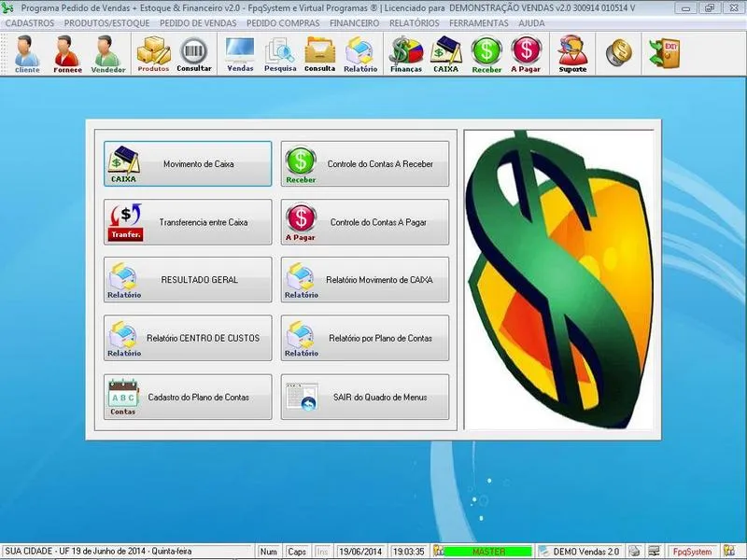Open Controle do Contas A Receber
The width and height of the screenshot is (747, 560).
pos(365,164)
